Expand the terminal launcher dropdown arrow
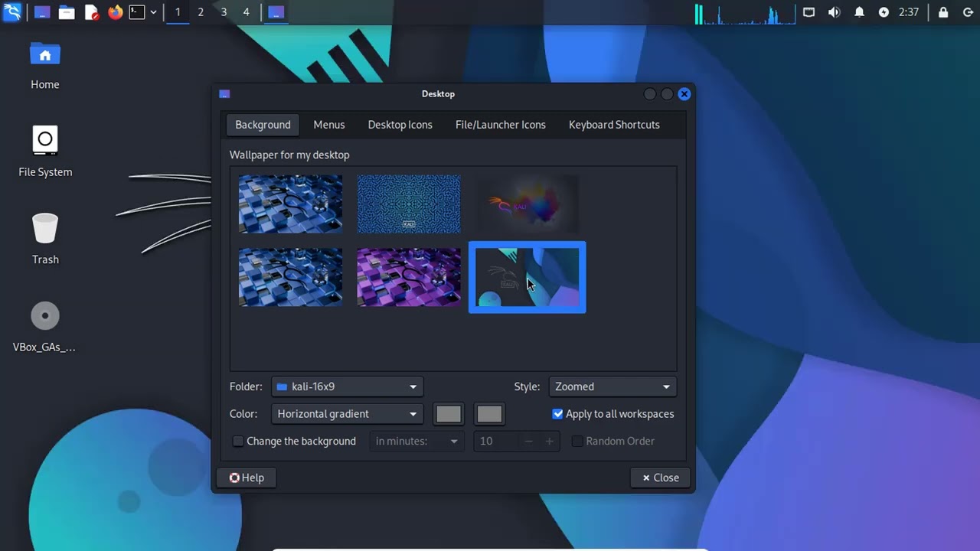 [x=153, y=12]
